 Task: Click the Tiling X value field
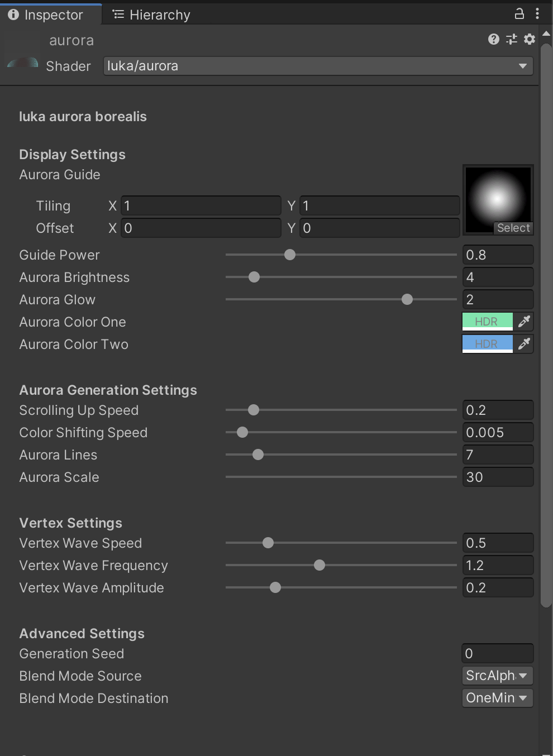[x=201, y=206]
